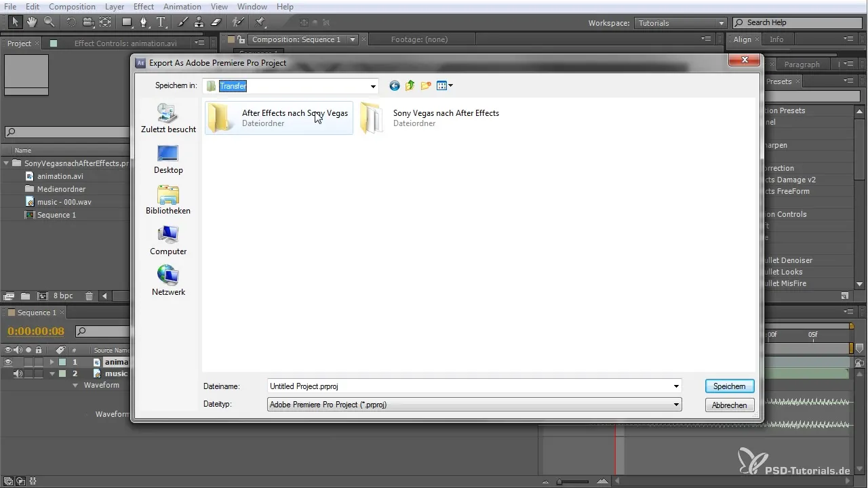Image resolution: width=868 pixels, height=488 pixels.
Task: Switch to the Info panel tab
Action: pos(776,39)
